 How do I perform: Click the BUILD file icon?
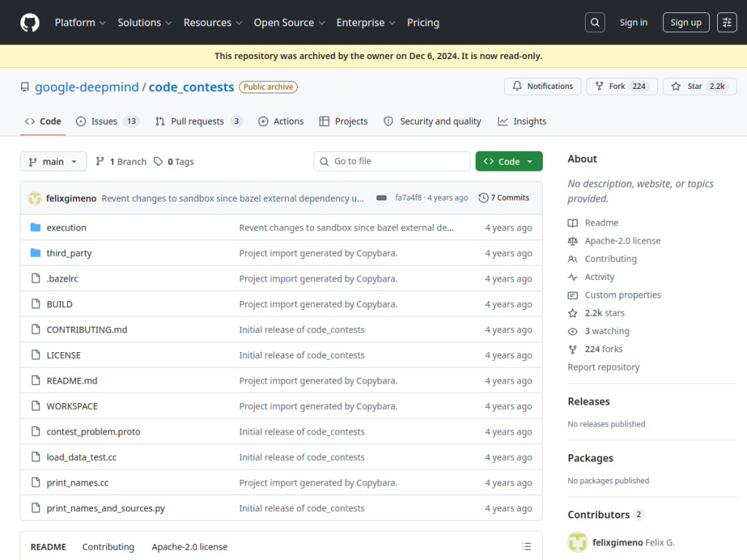click(x=35, y=304)
